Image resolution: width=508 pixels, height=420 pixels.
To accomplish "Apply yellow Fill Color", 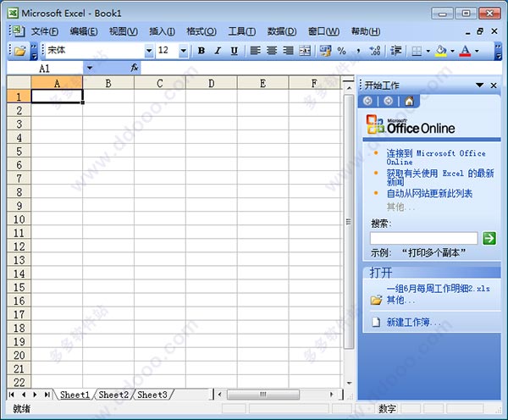I will pos(441,51).
